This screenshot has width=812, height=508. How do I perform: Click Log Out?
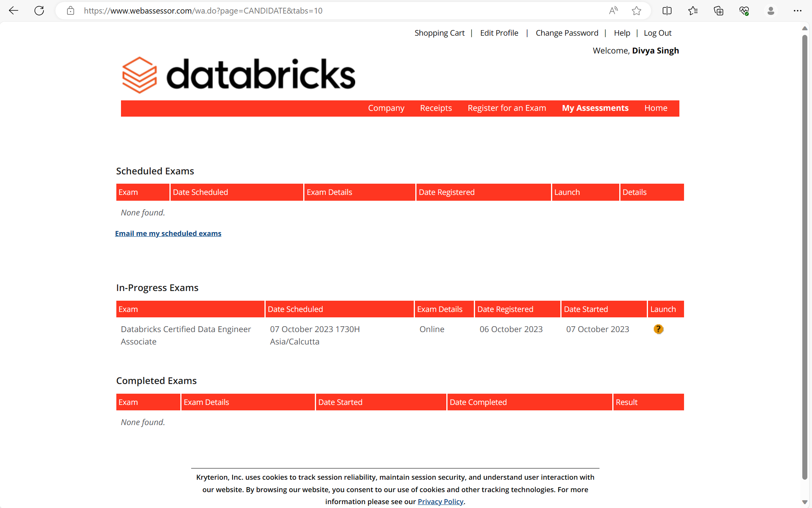[x=657, y=33]
